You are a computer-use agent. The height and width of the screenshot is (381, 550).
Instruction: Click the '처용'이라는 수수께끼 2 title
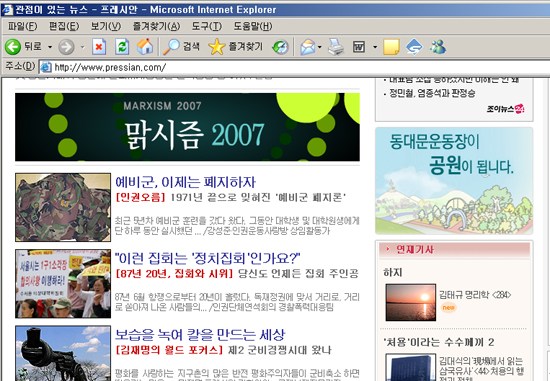pos(439,342)
